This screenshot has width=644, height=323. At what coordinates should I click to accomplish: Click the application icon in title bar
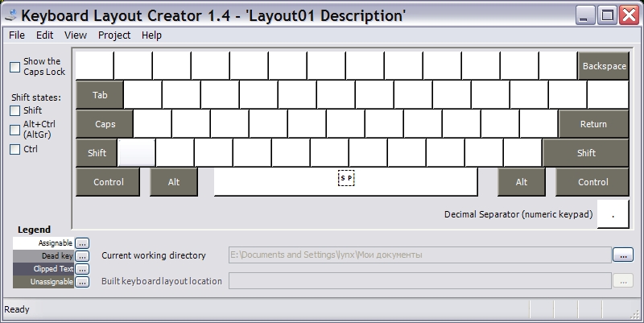(10, 14)
